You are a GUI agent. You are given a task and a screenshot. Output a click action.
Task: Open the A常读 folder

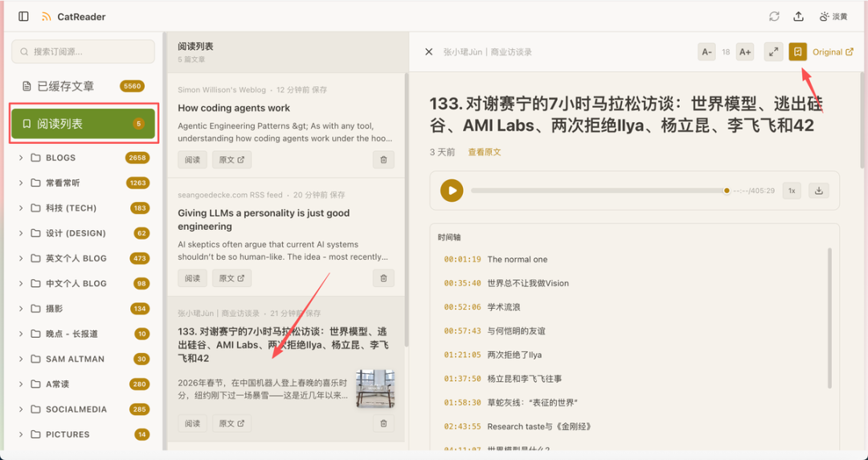[83, 384]
